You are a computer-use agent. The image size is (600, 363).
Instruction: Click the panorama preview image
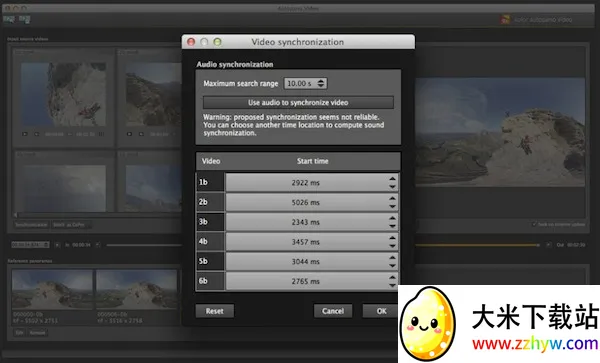click(x=500, y=132)
